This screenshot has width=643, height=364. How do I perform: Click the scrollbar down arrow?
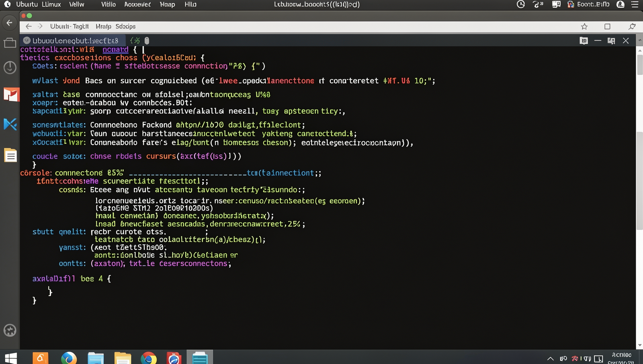pyautogui.click(x=639, y=346)
